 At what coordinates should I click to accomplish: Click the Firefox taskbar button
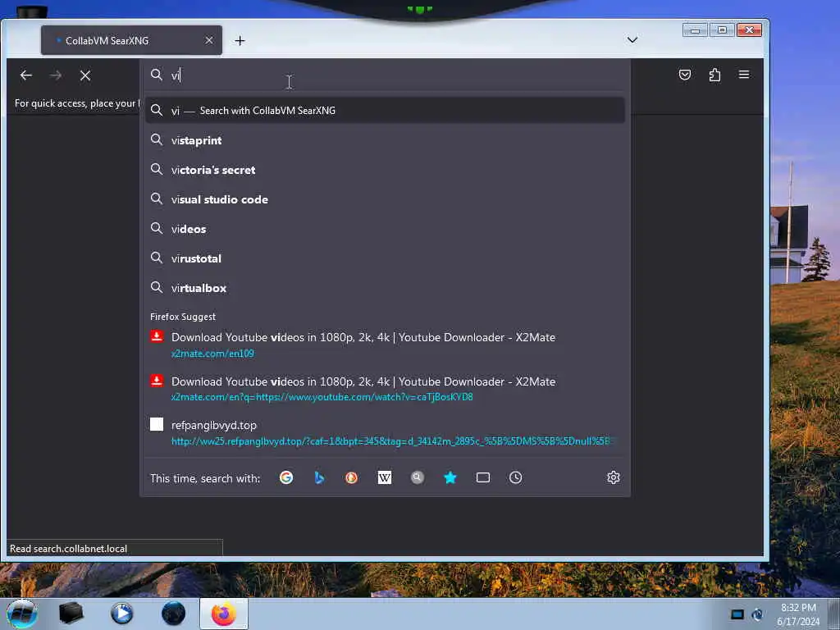pos(224,614)
